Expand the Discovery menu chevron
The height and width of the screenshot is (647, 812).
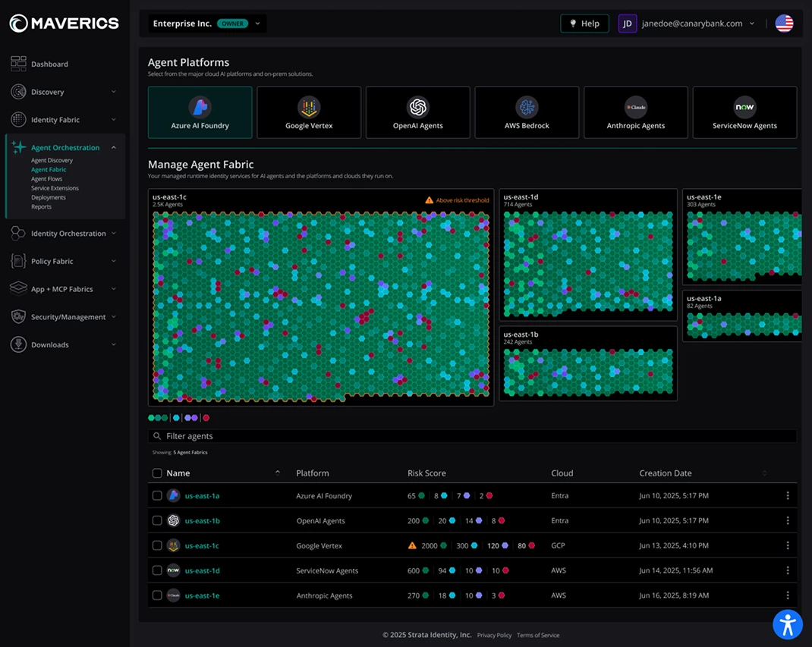point(113,92)
